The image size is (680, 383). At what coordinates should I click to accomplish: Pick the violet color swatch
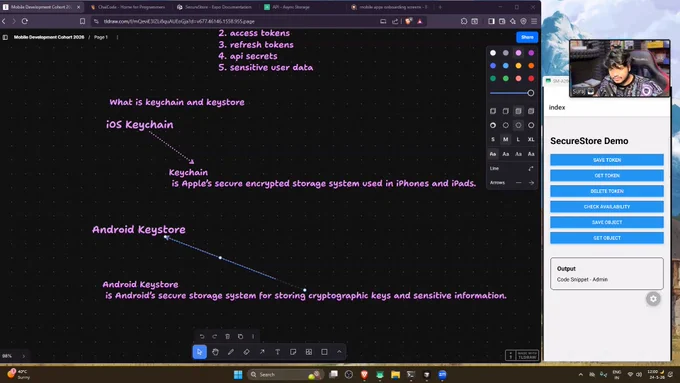[x=531, y=53]
